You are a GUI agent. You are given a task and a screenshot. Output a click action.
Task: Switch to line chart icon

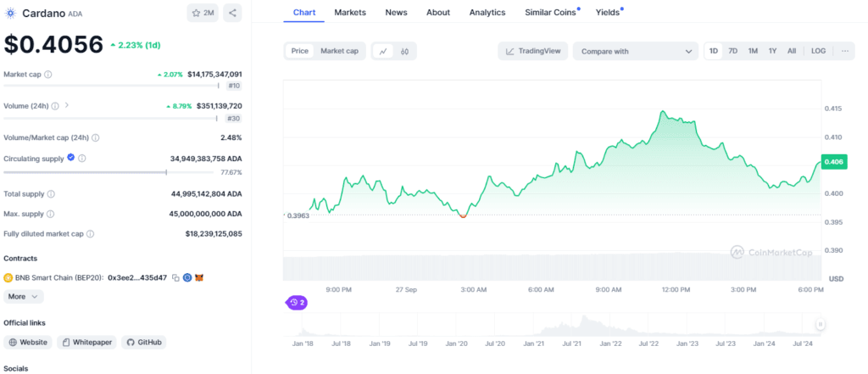[383, 51]
